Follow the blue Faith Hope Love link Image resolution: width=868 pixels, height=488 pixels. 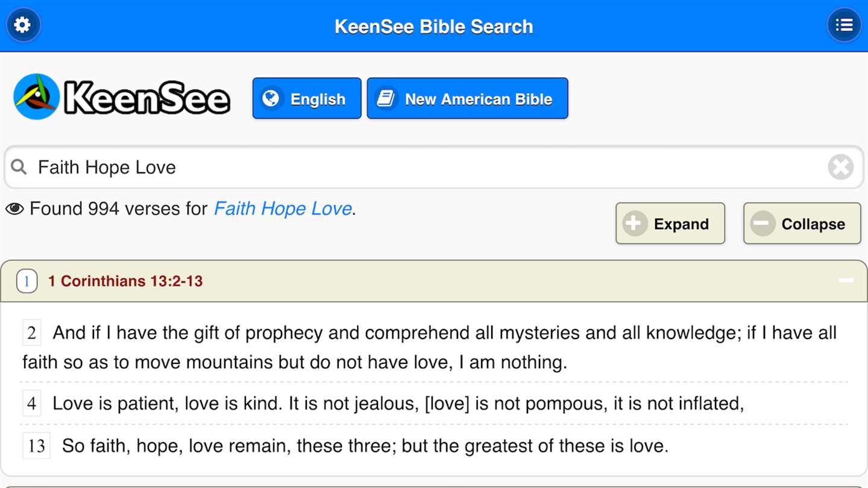[x=283, y=209]
